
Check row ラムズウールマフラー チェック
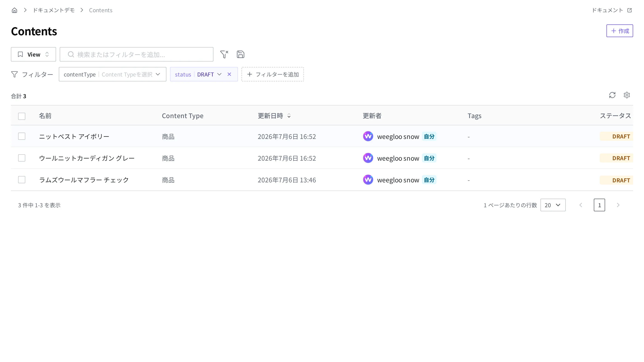click(x=22, y=180)
